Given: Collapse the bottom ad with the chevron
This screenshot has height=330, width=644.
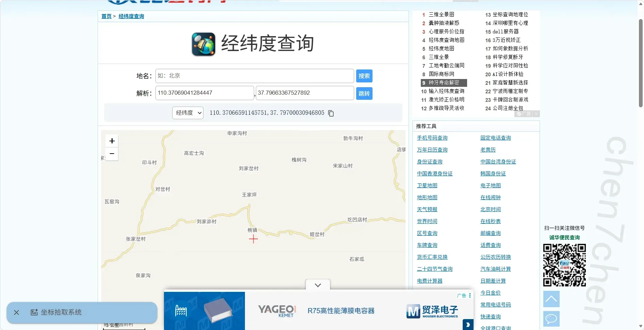Looking at the screenshot, I should (x=318, y=285).
